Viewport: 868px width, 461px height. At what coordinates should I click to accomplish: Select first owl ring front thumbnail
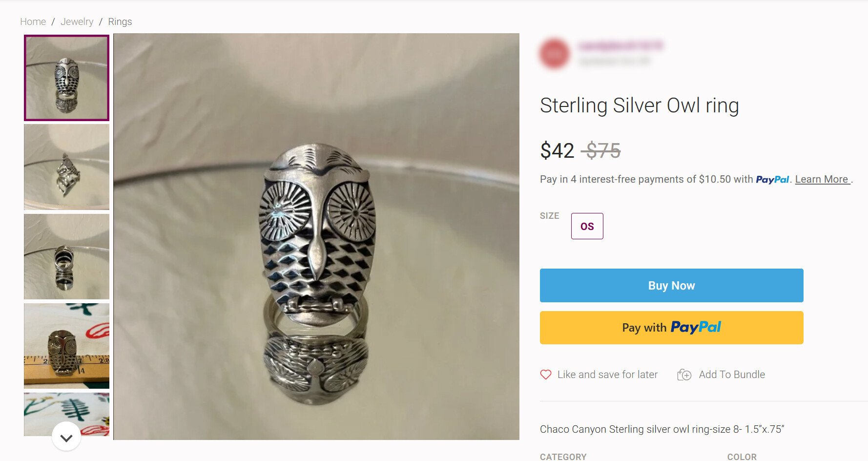pos(66,78)
